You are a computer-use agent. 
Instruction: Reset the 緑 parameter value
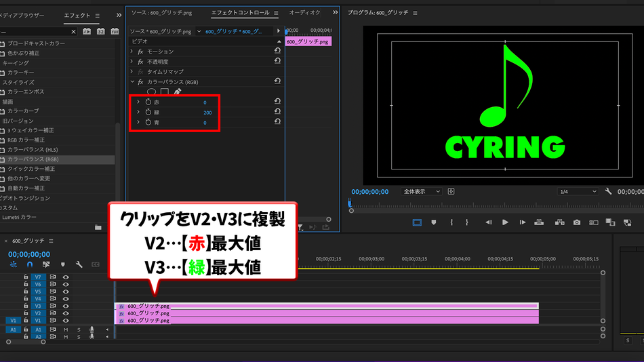click(x=277, y=111)
